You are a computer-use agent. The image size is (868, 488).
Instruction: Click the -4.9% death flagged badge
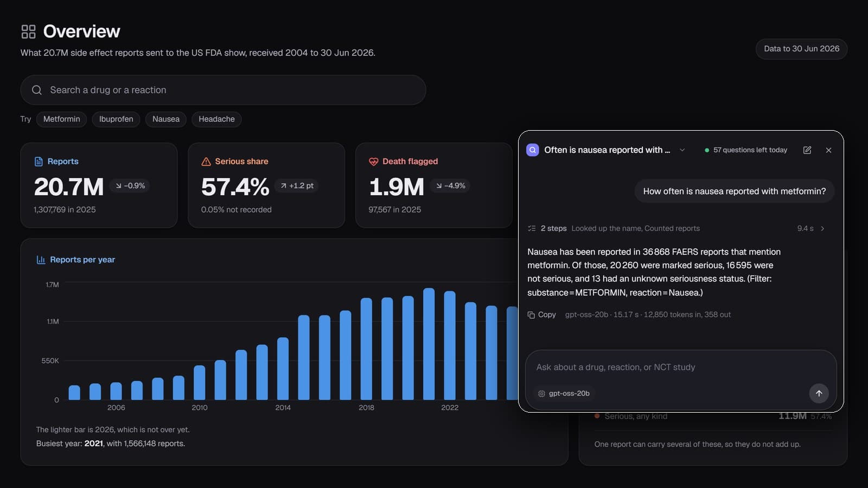[x=450, y=185]
